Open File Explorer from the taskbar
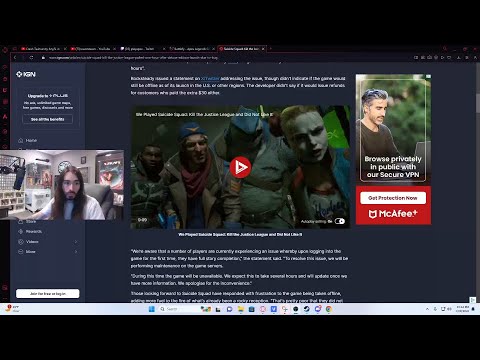Image resolution: width=480 pixels, height=360 pixels. tap(240, 309)
